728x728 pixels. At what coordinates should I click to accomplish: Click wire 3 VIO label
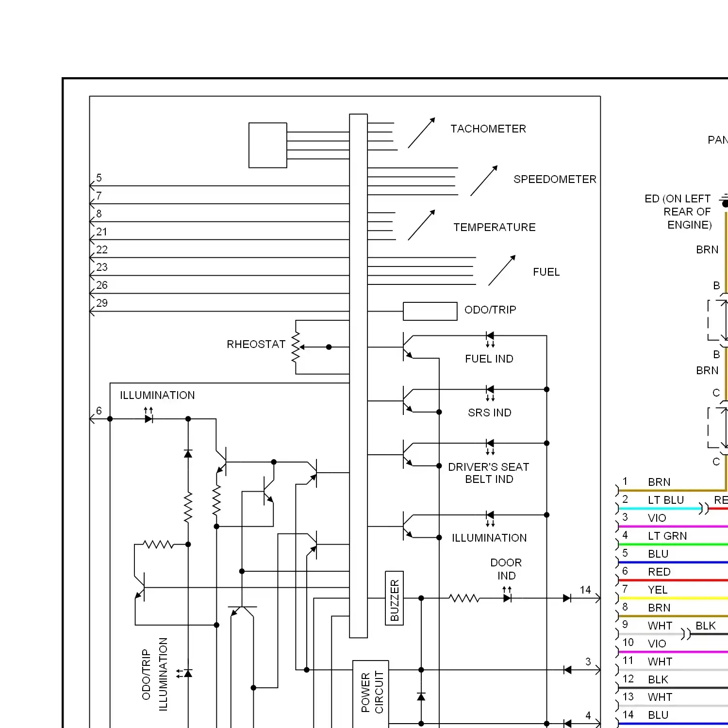657,518
